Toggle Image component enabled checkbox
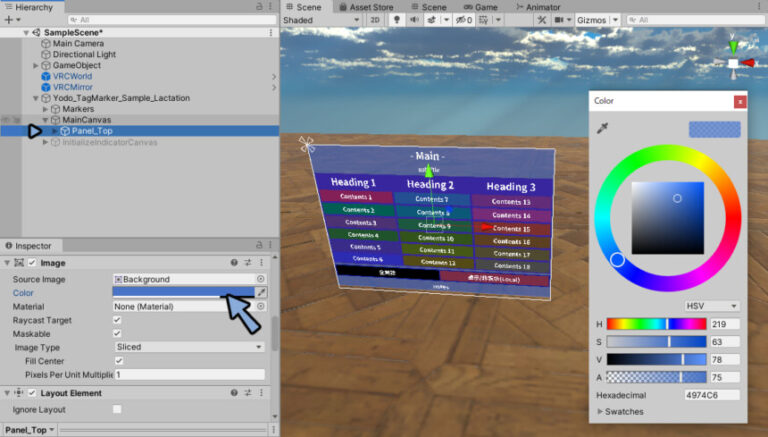Screen dimensions: 768x437 point(32,263)
